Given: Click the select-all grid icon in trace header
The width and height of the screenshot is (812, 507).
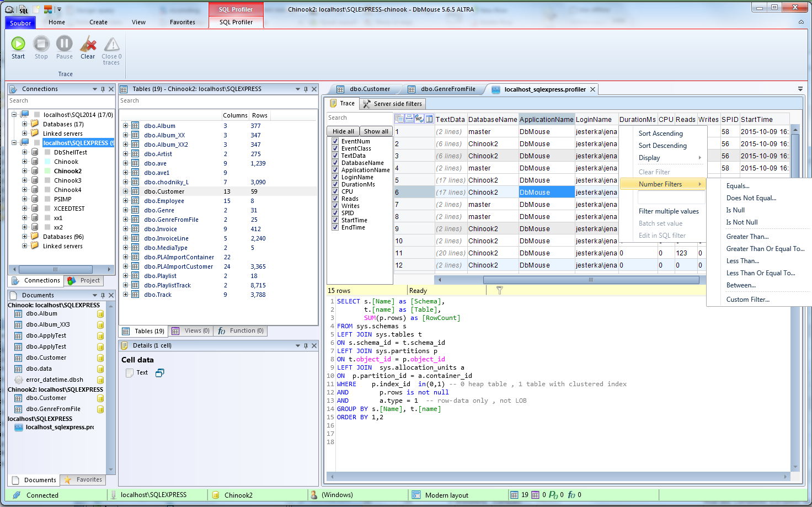Looking at the screenshot, I should (x=399, y=119).
